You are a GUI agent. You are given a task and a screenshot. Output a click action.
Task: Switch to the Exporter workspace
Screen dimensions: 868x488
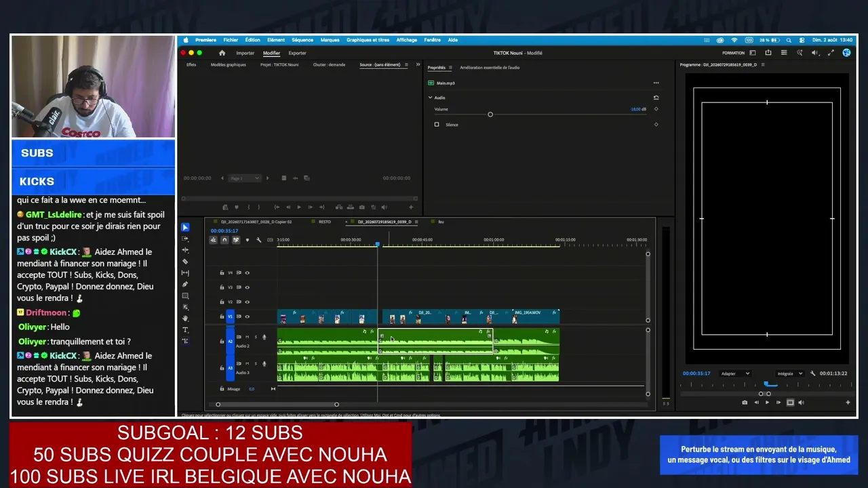click(297, 53)
